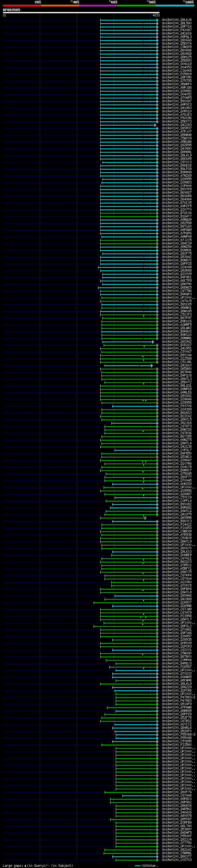Screen dimensions: 197x868
Task: Select label UniRef100_Q9SM37
Action: [x=176, y=128]
